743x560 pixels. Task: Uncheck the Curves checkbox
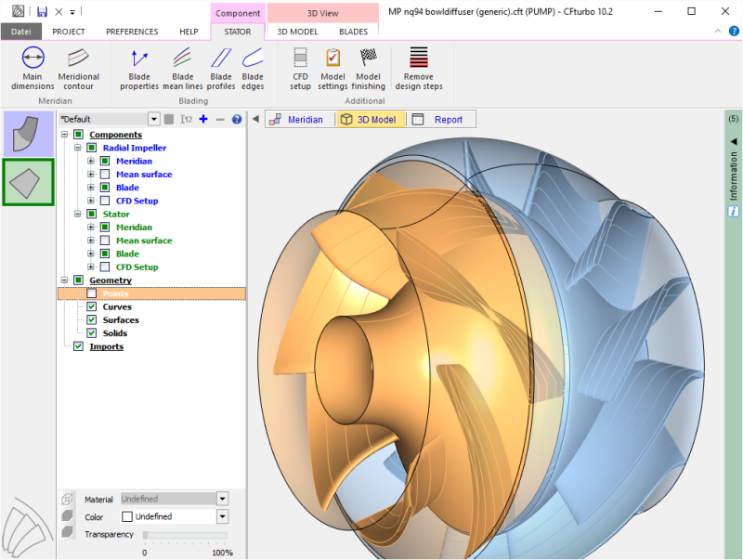click(92, 307)
